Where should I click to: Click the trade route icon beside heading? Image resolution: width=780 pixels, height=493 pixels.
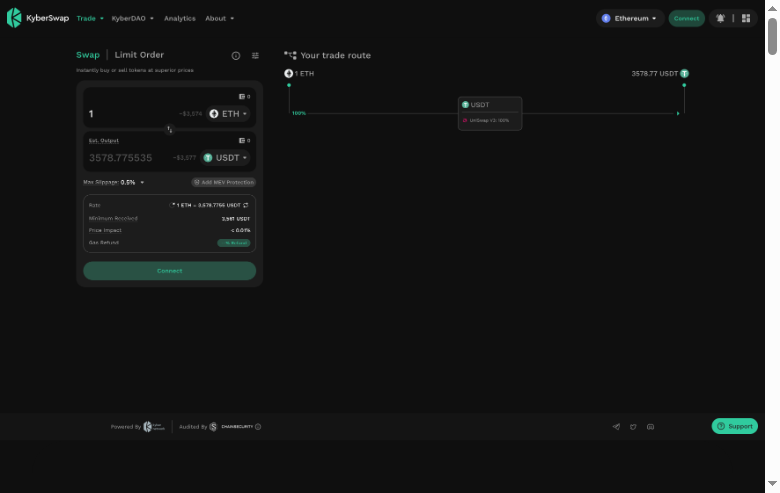290,55
